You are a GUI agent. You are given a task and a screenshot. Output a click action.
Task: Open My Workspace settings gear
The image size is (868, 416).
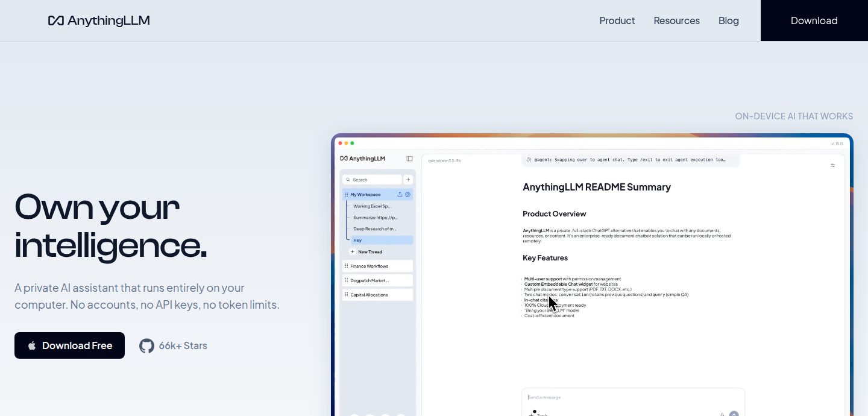(408, 195)
